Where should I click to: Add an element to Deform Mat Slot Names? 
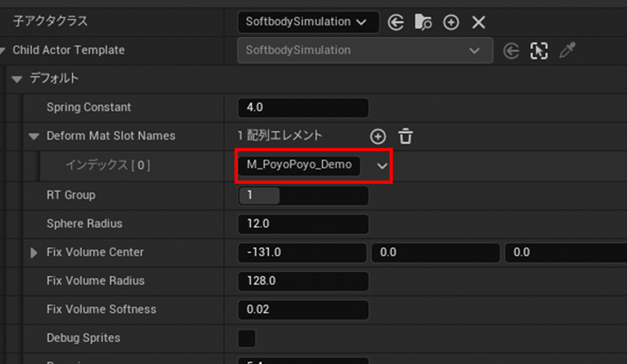coord(378,136)
